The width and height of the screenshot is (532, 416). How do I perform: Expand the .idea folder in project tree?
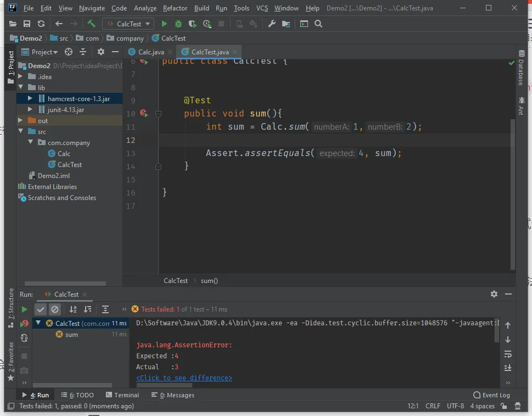(x=21, y=76)
